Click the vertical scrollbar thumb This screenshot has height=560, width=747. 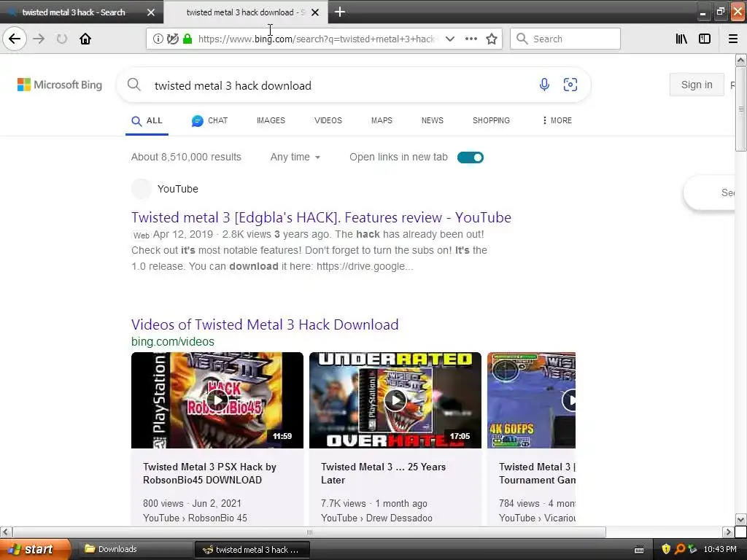[x=740, y=109]
